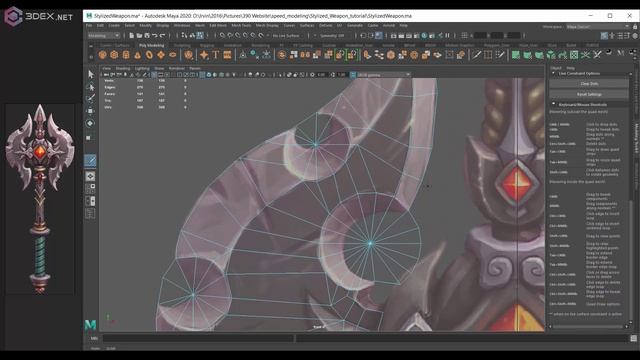Select the Lasso tool in toolbox
The width and height of the screenshot is (640, 360).
91,87
